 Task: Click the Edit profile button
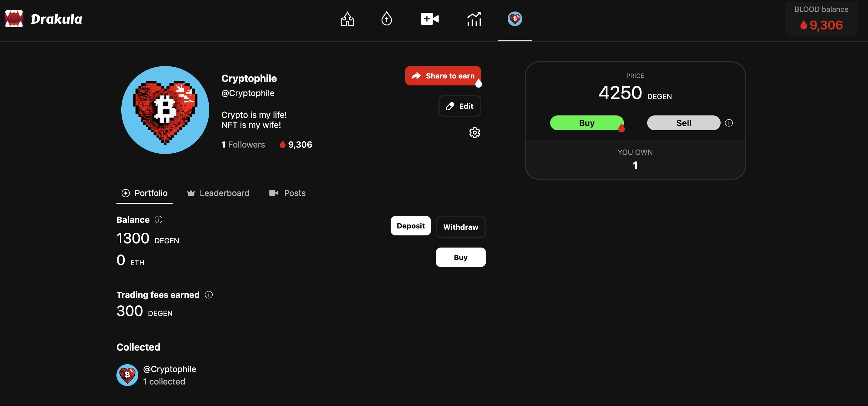pyautogui.click(x=459, y=106)
